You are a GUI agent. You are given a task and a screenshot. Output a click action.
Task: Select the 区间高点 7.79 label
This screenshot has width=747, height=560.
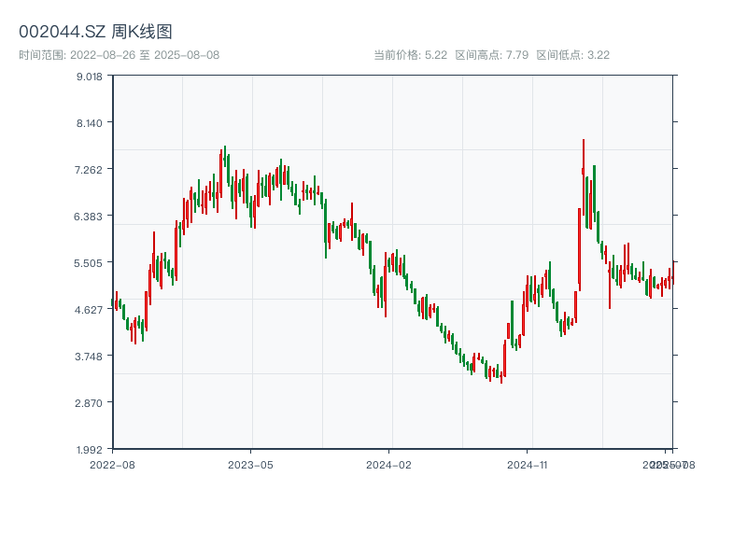click(x=491, y=55)
